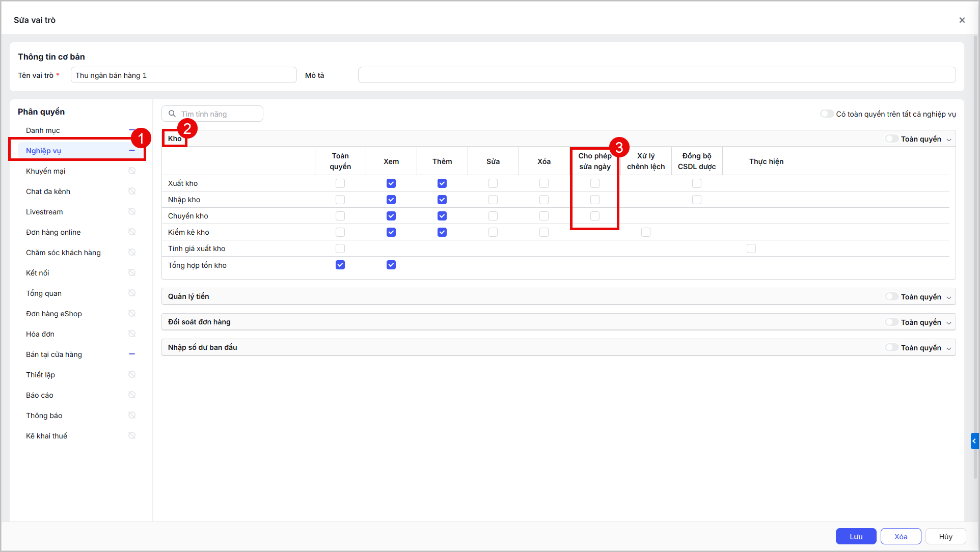Toggle Toàn quyền switch for Quản lý tiền
The image size is (980, 552).
point(891,296)
